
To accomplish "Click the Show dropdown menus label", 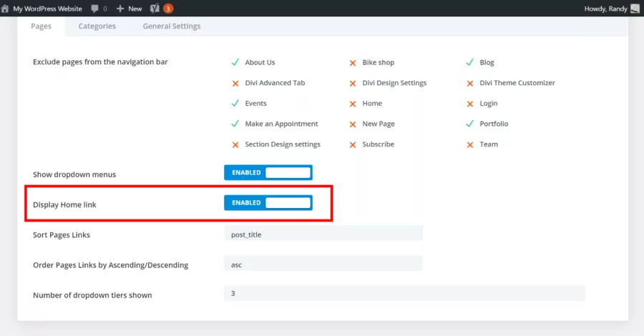I will (74, 174).
